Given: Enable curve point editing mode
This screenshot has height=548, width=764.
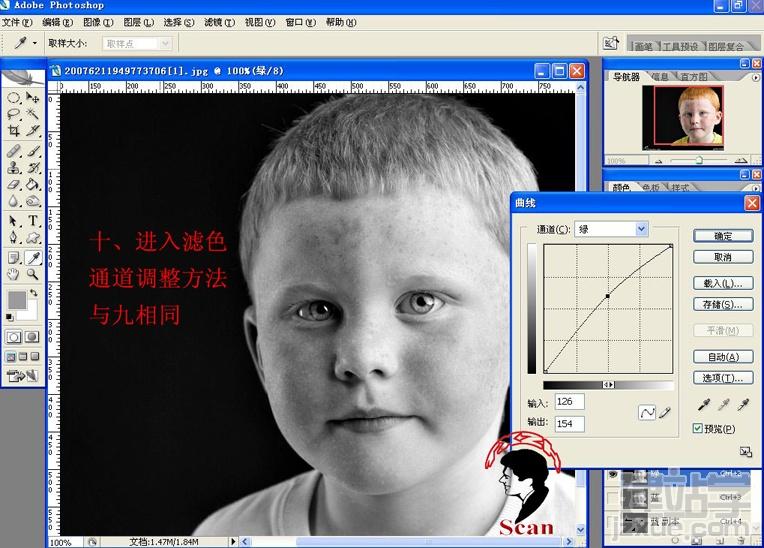Looking at the screenshot, I should pyautogui.click(x=647, y=413).
